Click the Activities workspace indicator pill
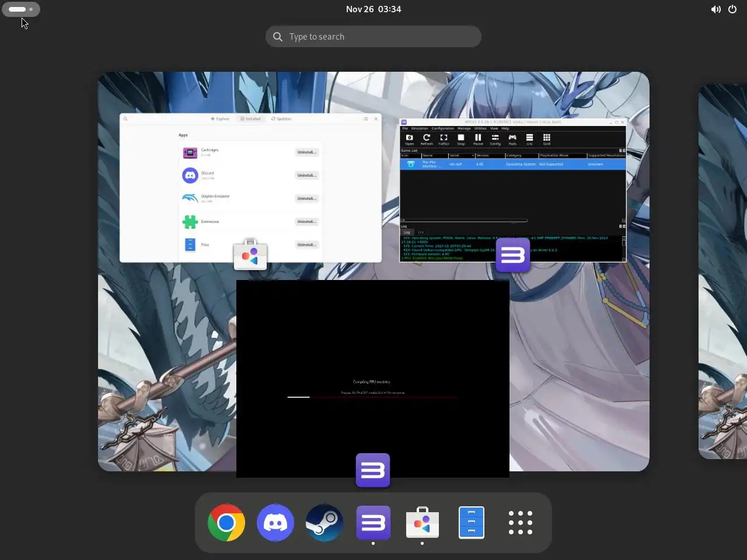This screenshot has height=560, width=747. point(21,9)
